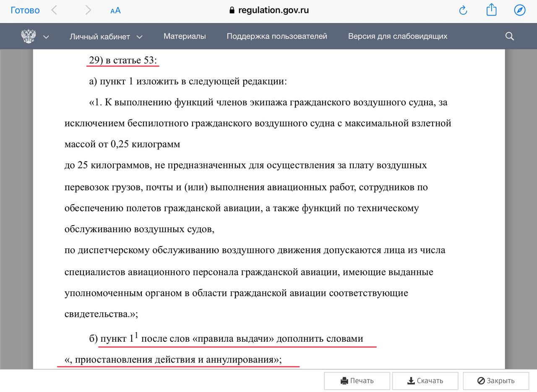Expand the chevron next to Личный кабинет

pos(140,37)
